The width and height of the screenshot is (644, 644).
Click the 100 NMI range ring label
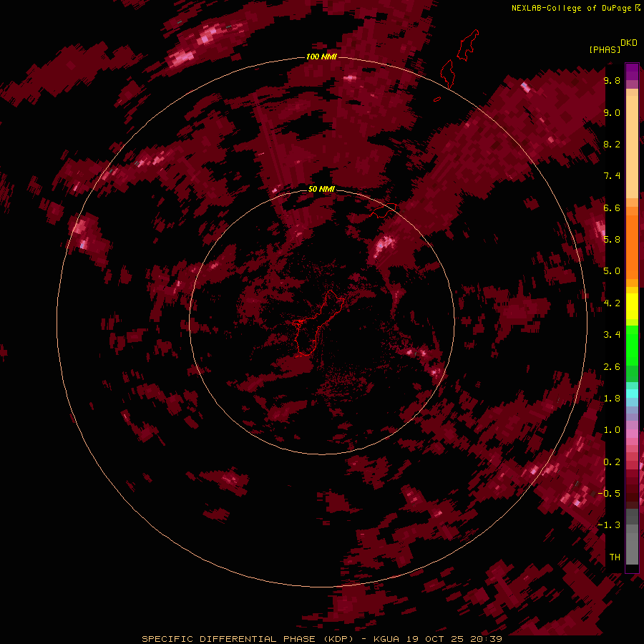tap(321, 57)
